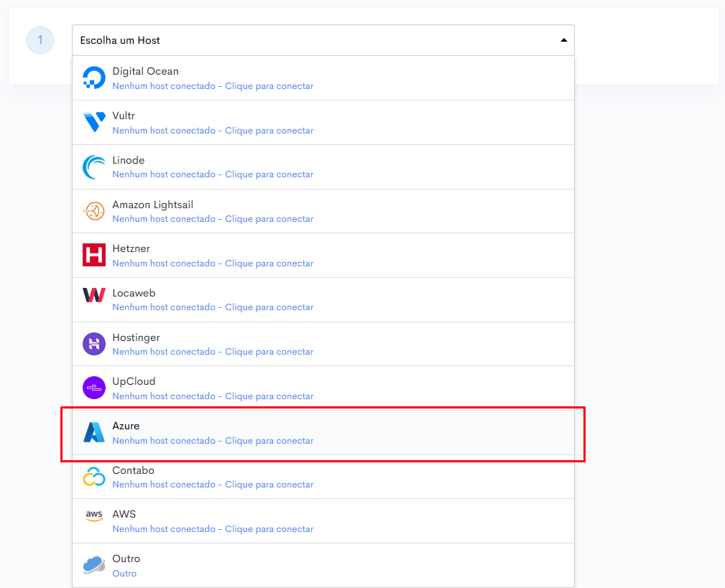Viewport: 725px width, 588px height.
Task: Choose Vultr as the host
Action: 323,122
